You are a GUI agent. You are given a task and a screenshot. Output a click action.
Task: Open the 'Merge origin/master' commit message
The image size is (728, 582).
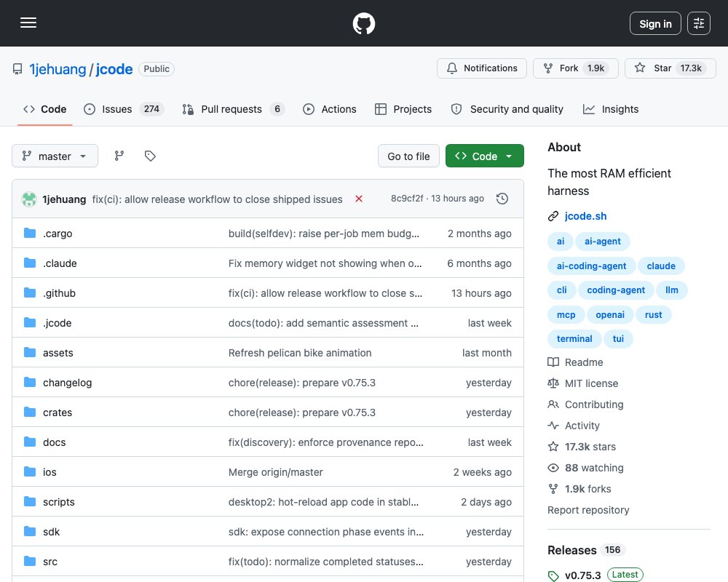[x=275, y=472]
